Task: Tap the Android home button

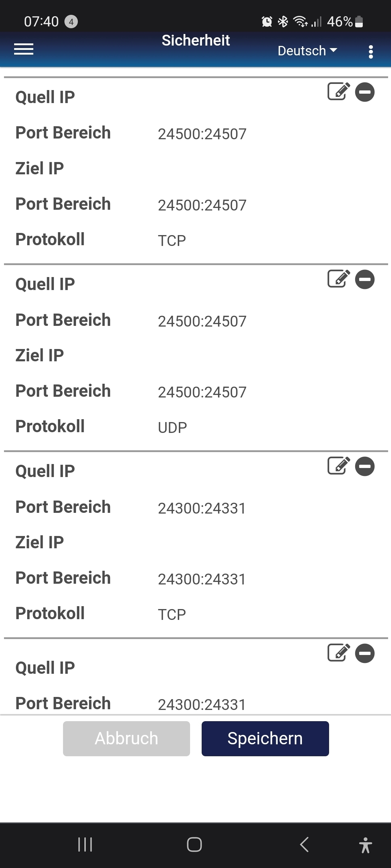Action: point(194,845)
